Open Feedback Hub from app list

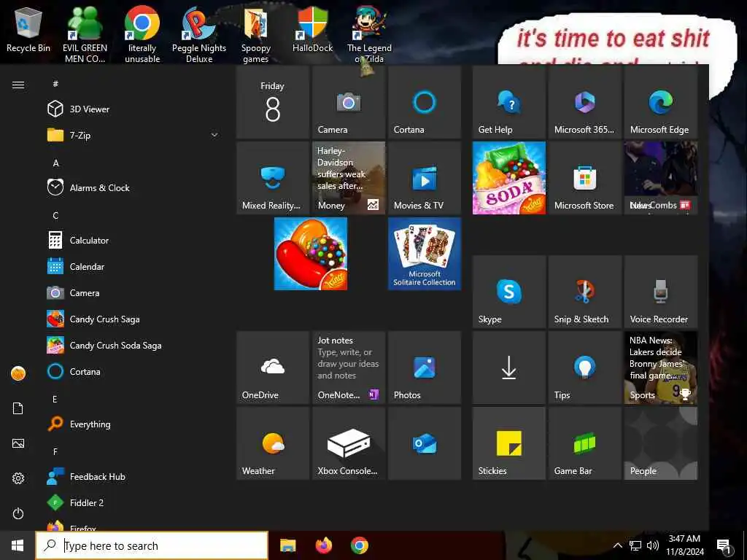[x=133, y=477]
